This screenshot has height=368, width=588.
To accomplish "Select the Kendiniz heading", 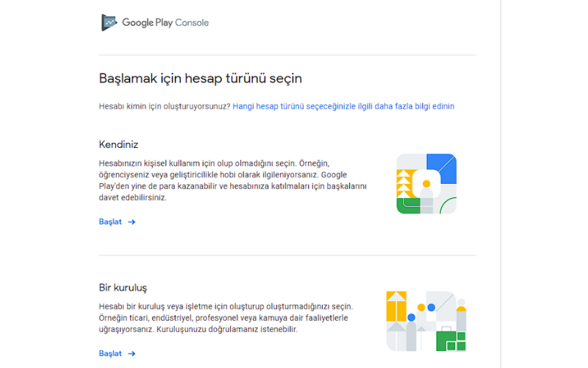I will pos(118,144).
